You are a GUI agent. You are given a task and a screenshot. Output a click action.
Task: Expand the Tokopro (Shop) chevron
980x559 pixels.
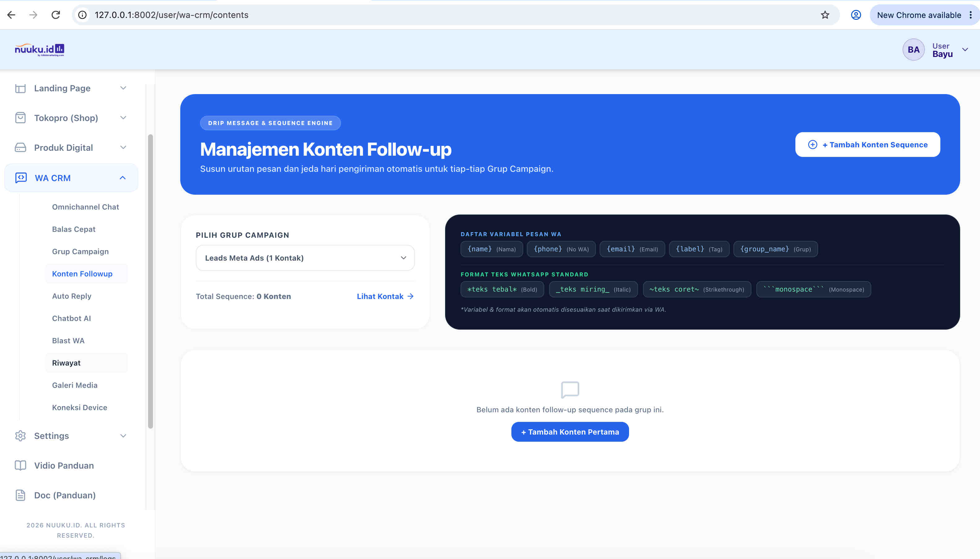(x=123, y=118)
